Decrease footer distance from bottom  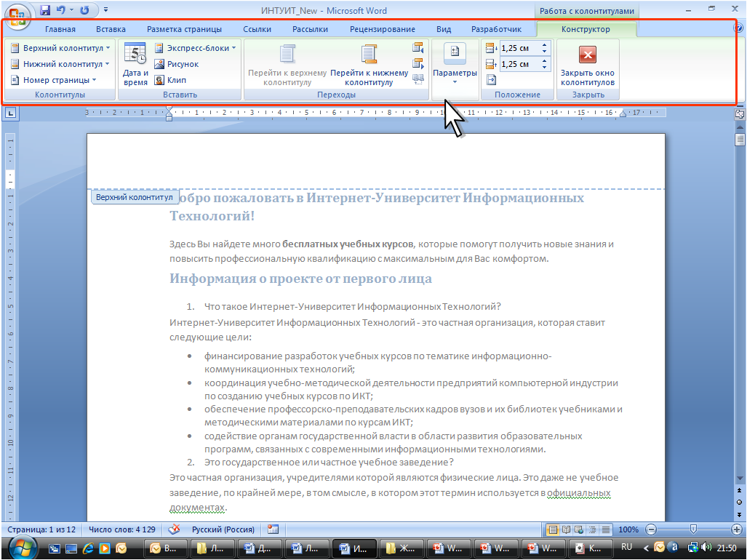point(545,67)
